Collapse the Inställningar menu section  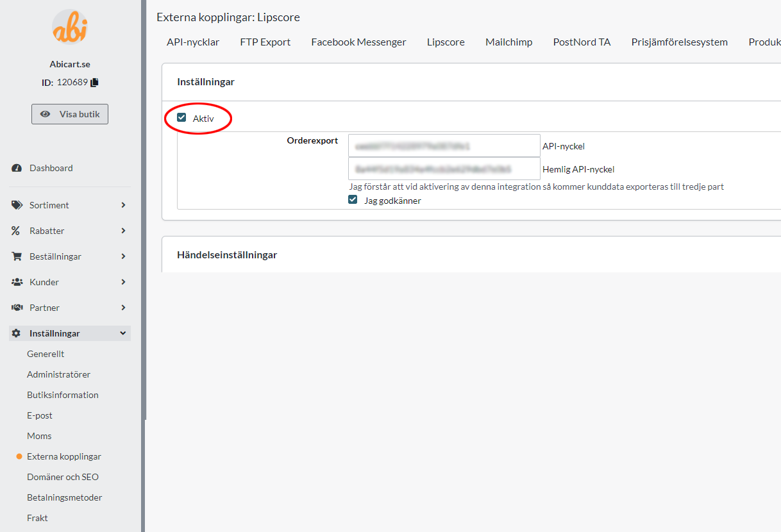123,333
